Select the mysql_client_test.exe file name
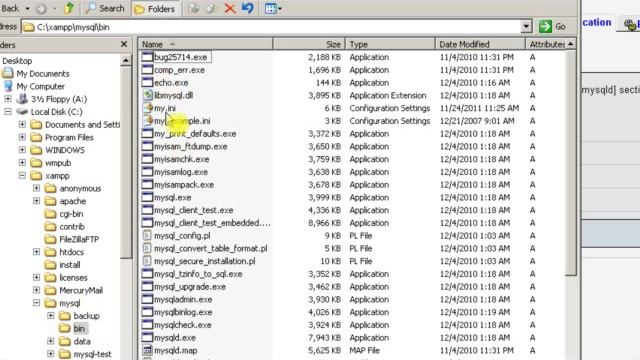Image resolution: width=640 pixels, height=360 pixels. pyautogui.click(x=193, y=210)
